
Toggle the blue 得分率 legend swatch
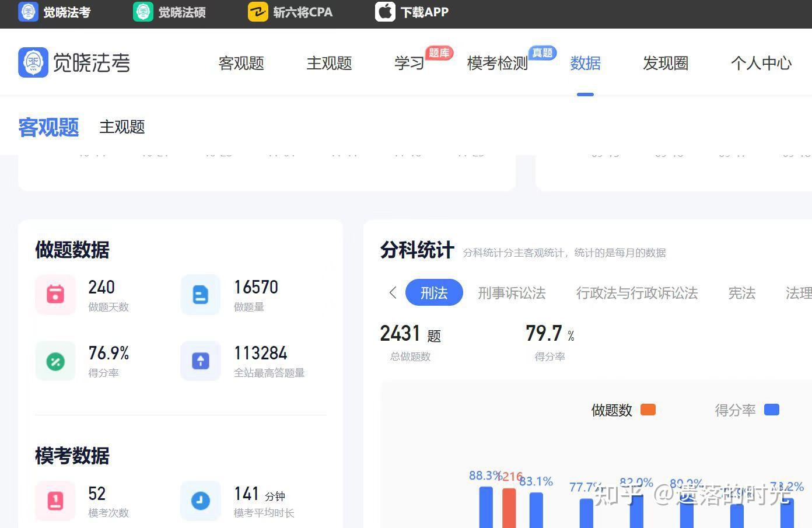click(772, 410)
